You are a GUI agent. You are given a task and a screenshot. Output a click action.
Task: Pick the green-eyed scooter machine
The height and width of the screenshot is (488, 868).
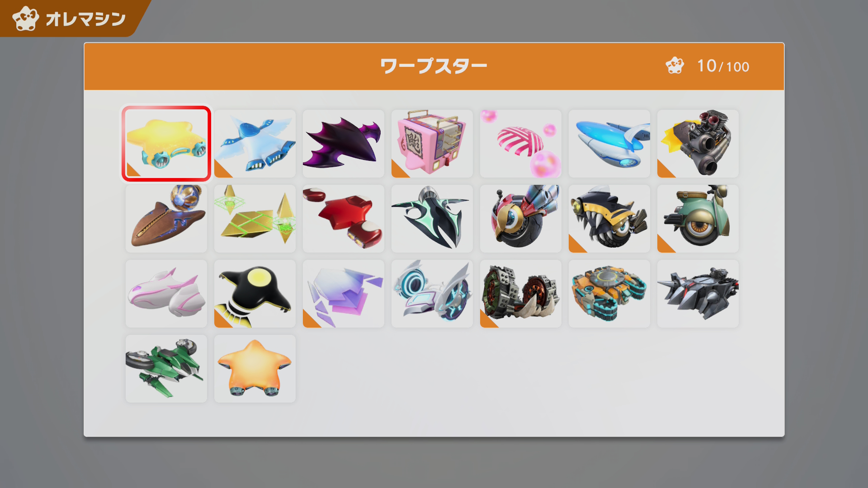(x=698, y=219)
